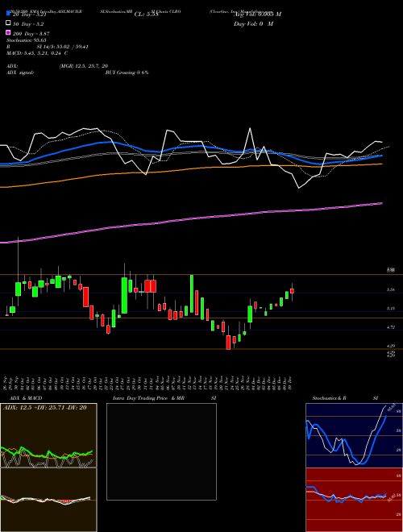Screen dimensions: 403x532
Task: Click the 'ADX signal:' label
Action: click(19, 73)
